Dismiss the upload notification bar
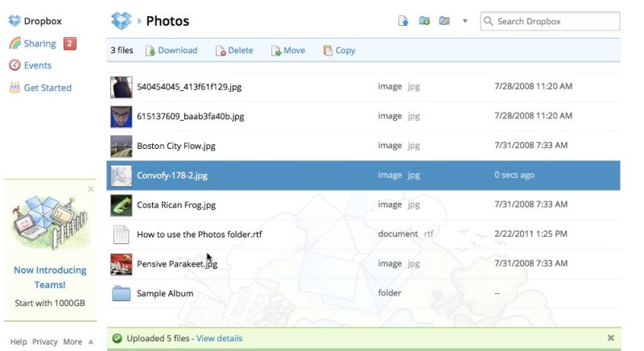Viewport: 644px width, 351px height. [610, 338]
